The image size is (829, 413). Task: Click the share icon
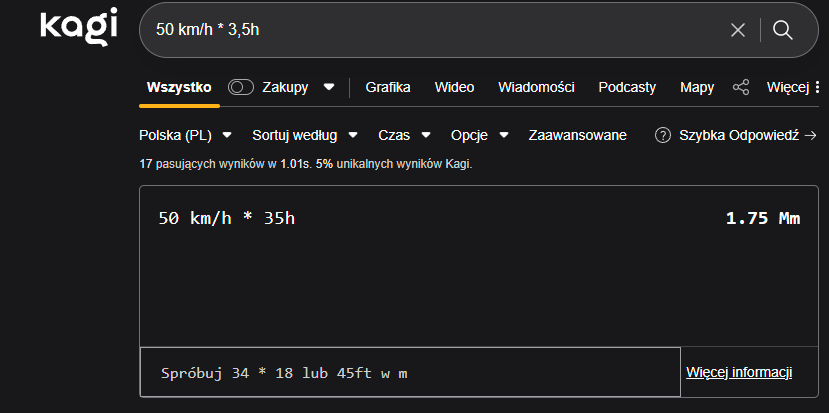pyautogui.click(x=741, y=87)
